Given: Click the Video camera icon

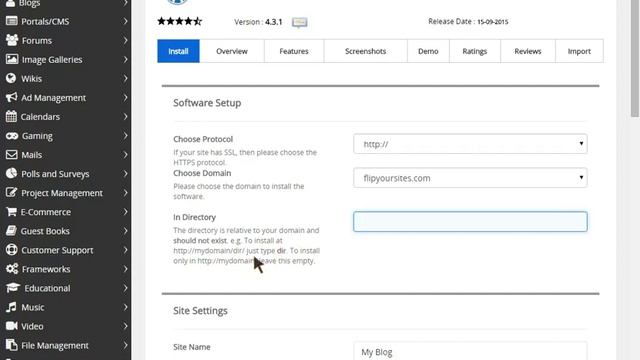Looking at the screenshot, I should (11, 326).
